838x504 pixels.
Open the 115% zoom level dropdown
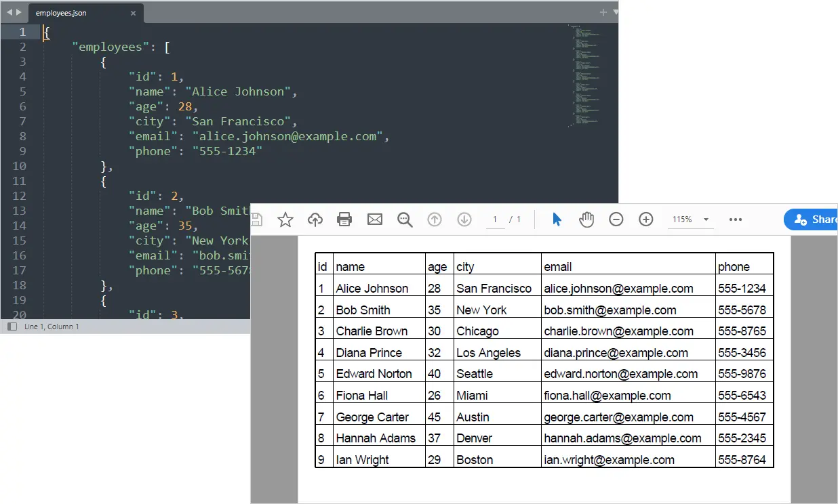coord(689,219)
